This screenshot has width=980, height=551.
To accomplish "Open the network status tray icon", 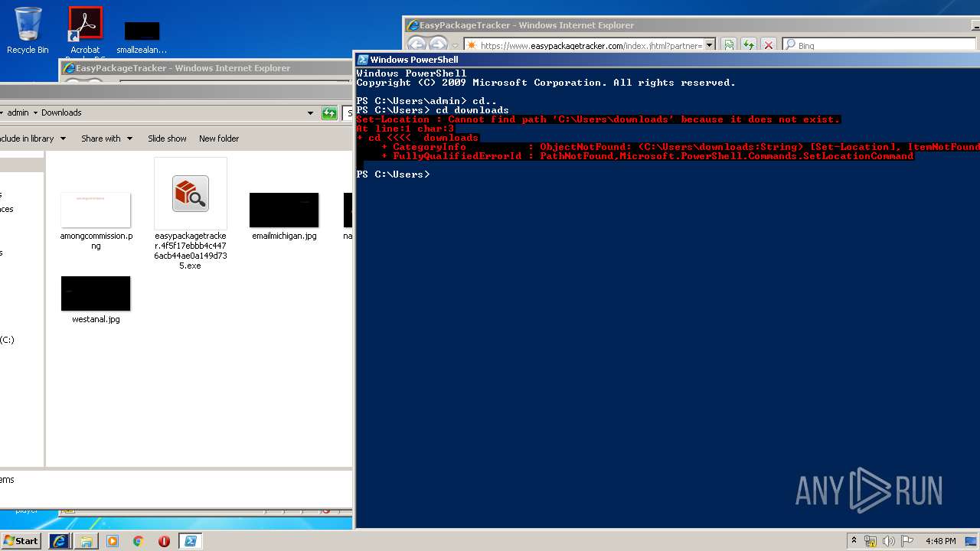I will (x=871, y=541).
